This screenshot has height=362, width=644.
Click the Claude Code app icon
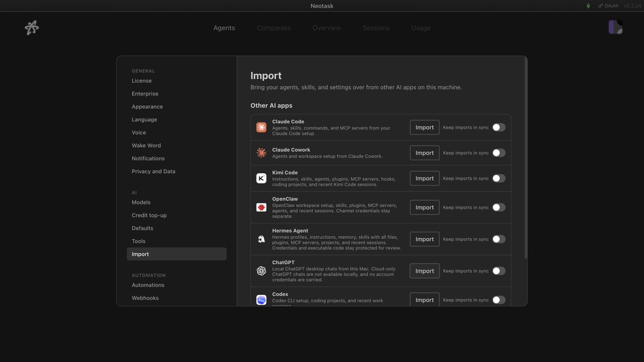point(261,127)
